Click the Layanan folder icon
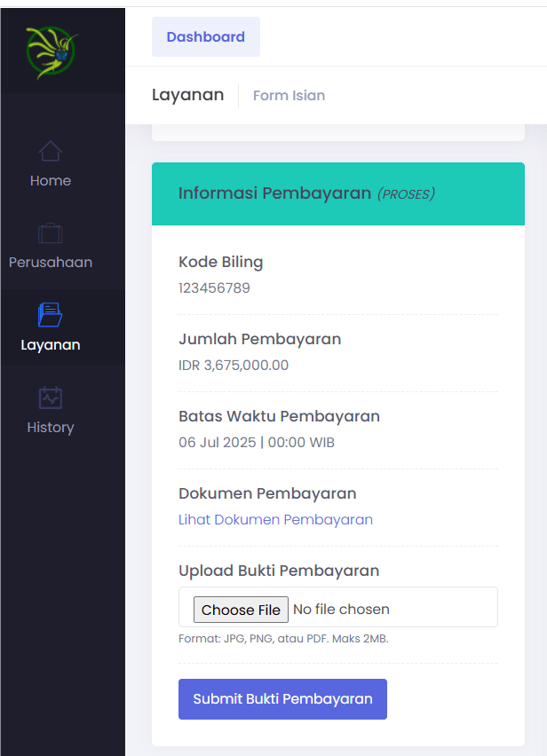This screenshot has height=756, width=547. (51, 315)
